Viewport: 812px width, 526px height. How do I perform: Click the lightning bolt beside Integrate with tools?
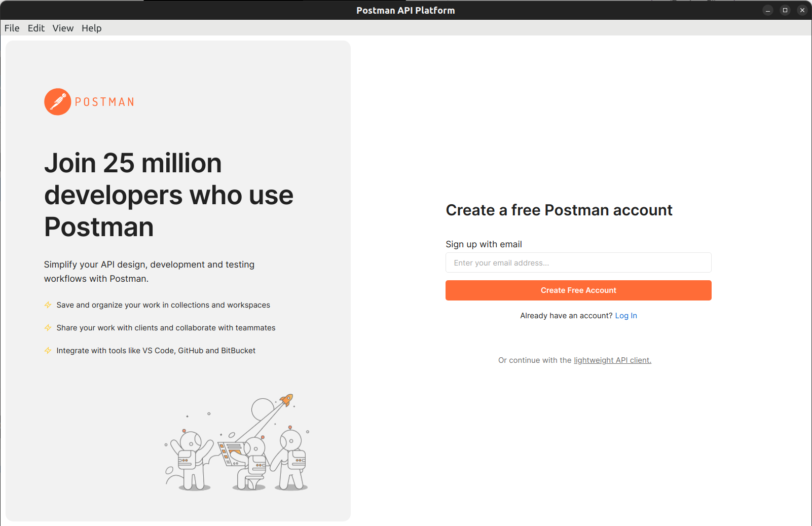48,351
